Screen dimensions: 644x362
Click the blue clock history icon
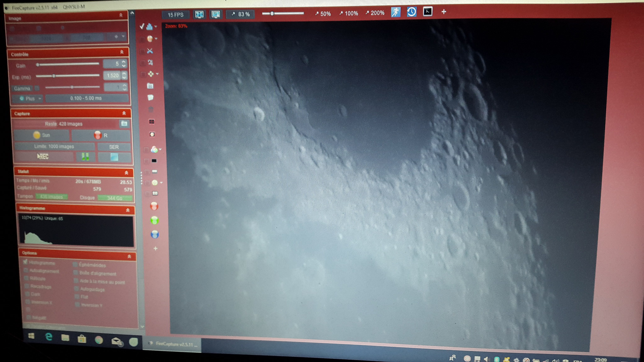click(412, 12)
